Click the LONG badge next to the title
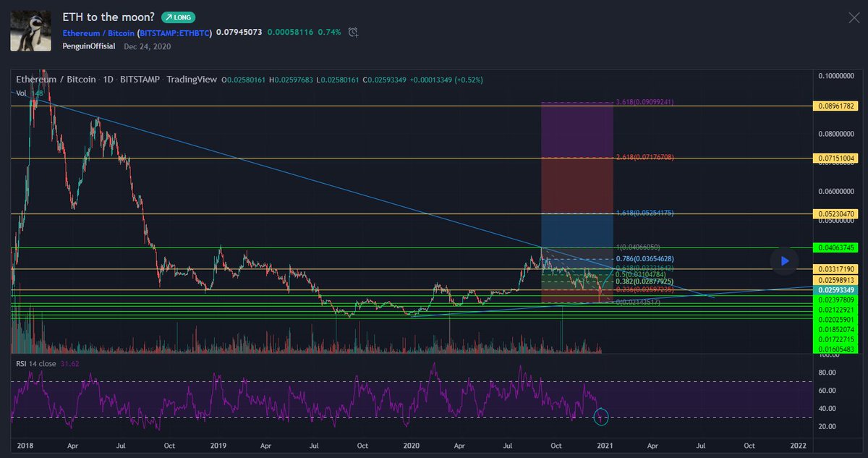Image resolution: width=868 pixels, height=458 pixels. click(178, 17)
